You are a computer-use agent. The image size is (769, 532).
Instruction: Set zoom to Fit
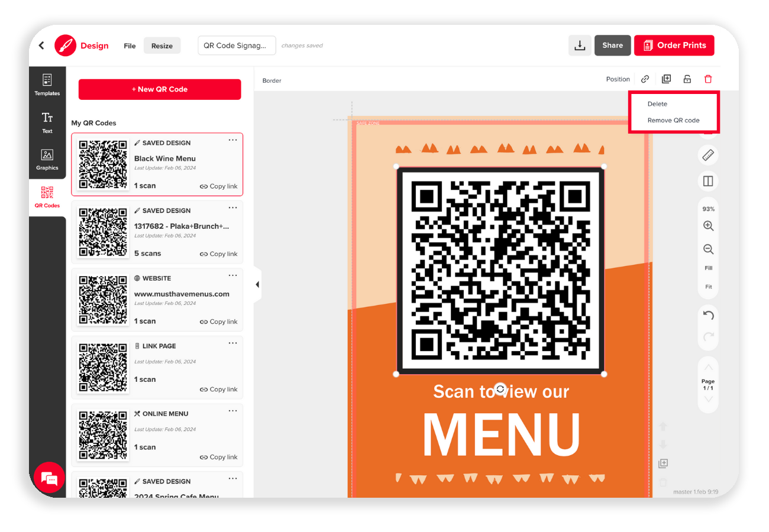tap(708, 287)
